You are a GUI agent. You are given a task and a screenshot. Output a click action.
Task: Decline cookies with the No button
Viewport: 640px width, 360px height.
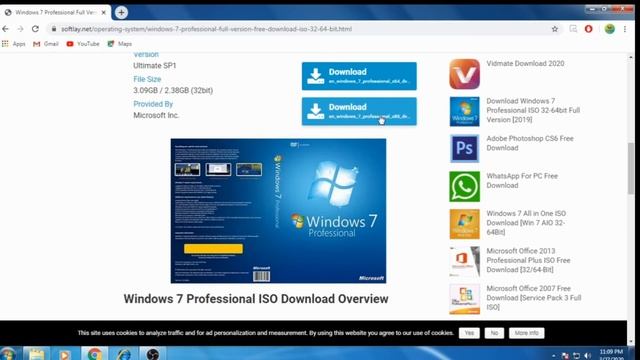click(x=494, y=333)
